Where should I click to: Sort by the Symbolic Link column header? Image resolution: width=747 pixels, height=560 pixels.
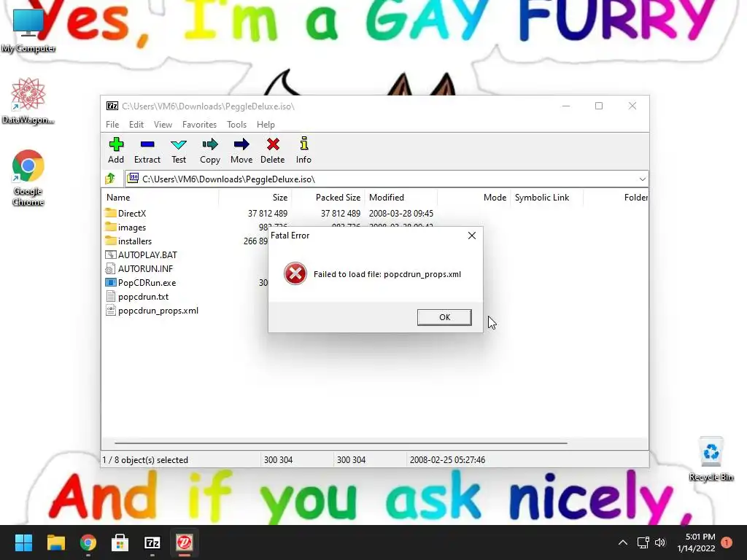click(546, 197)
